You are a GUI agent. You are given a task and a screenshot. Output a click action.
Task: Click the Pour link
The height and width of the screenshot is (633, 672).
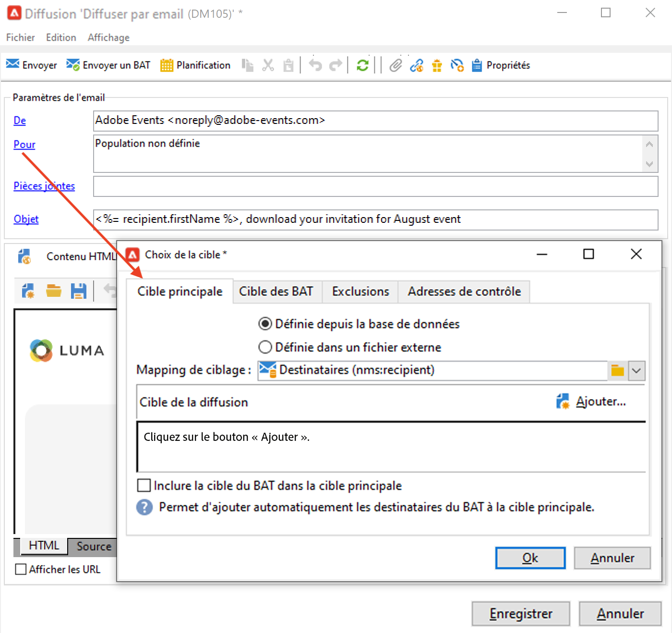pyautogui.click(x=24, y=145)
